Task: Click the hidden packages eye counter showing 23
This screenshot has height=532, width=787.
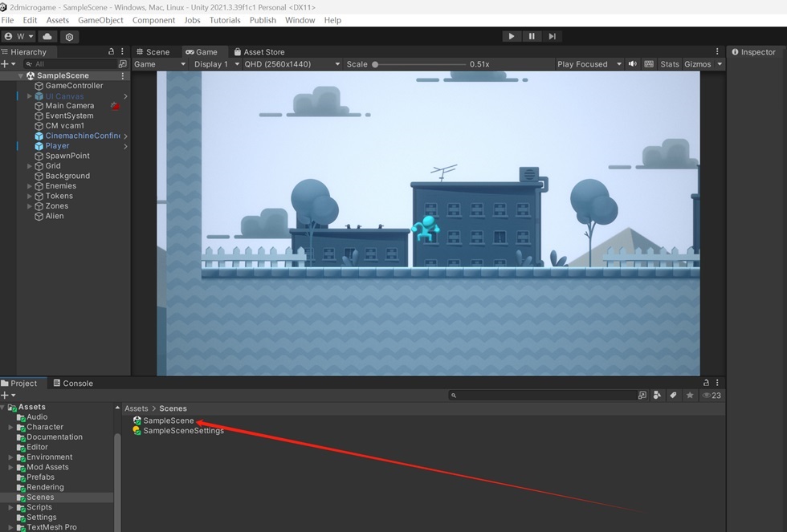Action: coord(712,395)
